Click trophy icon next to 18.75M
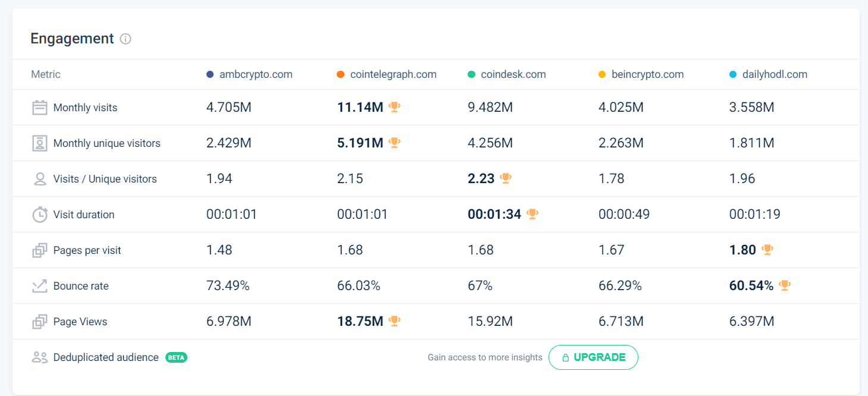The image size is (868, 396). (394, 321)
